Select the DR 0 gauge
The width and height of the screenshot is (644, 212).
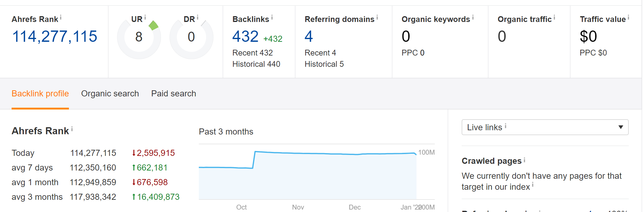[x=191, y=37]
